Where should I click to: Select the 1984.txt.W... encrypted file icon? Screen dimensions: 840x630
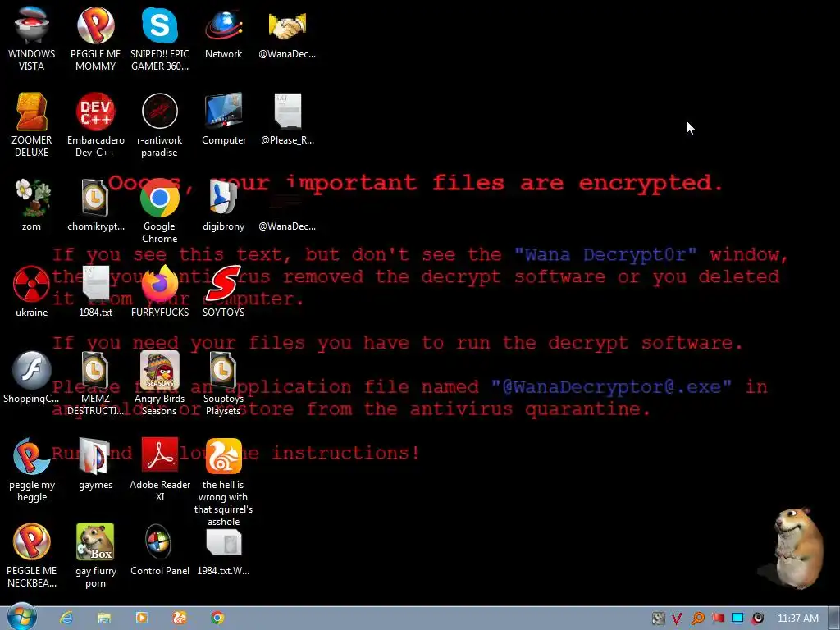click(223, 550)
